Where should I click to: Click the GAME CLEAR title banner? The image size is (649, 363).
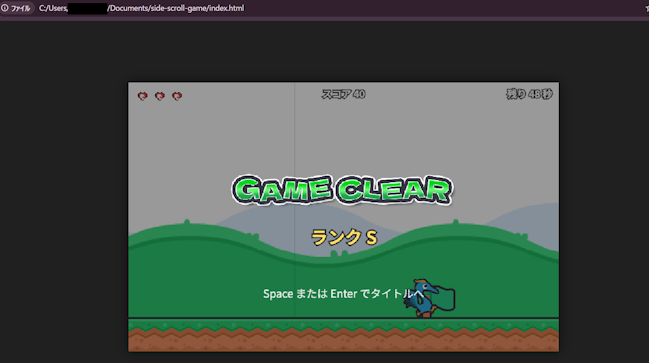[342, 190]
